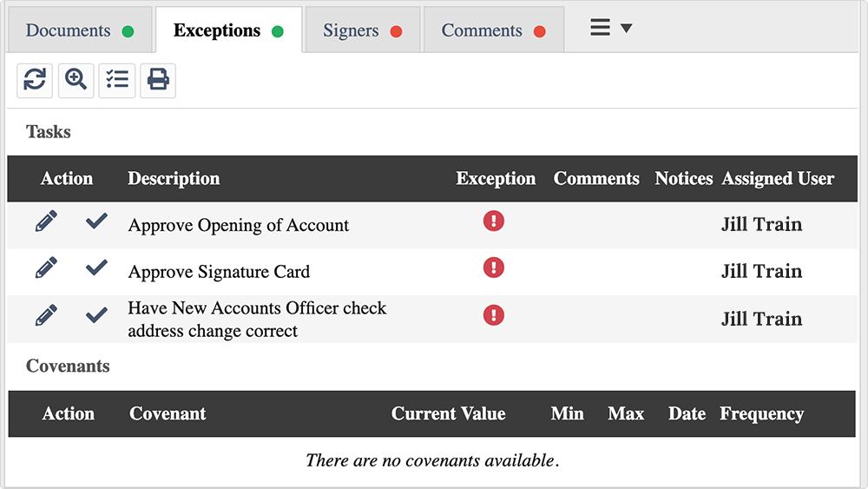This screenshot has height=489, width=868.
Task: Click exception alert for Approve Opening of Account
Action: pyautogui.click(x=493, y=221)
